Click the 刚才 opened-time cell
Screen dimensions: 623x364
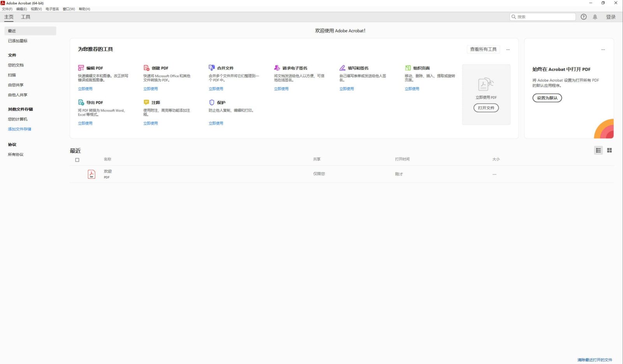(399, 174)
